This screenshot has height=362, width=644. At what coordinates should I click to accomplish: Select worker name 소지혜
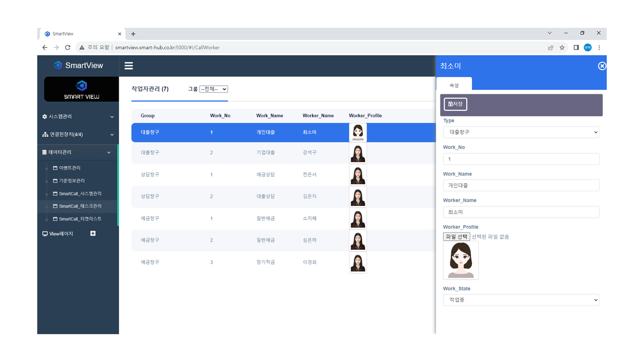[x=310, y=218]
